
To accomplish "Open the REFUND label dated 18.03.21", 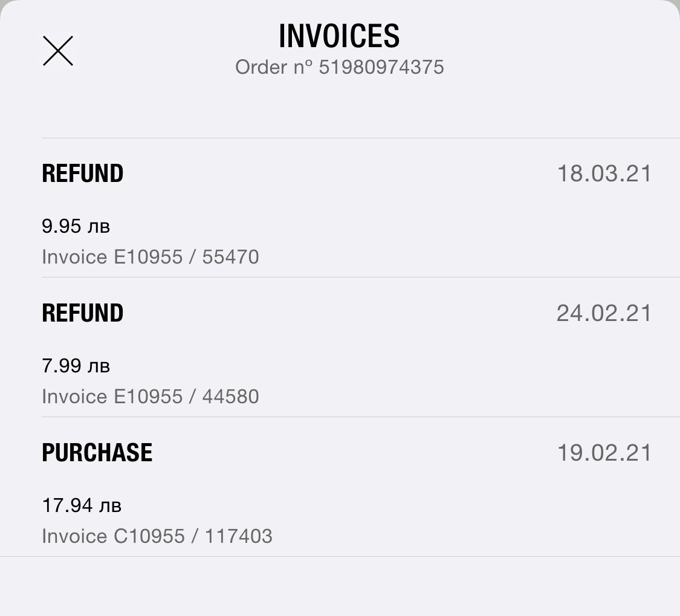I will [83, 173].
